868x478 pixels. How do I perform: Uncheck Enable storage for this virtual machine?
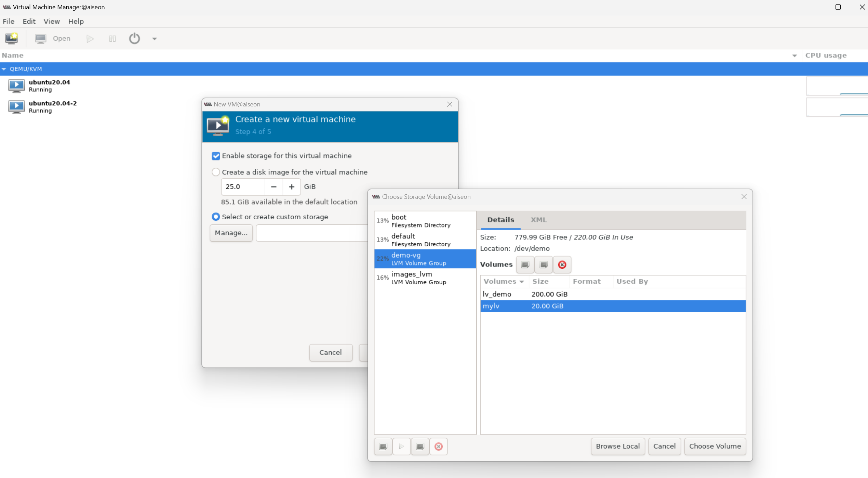[x=216, y=156]
